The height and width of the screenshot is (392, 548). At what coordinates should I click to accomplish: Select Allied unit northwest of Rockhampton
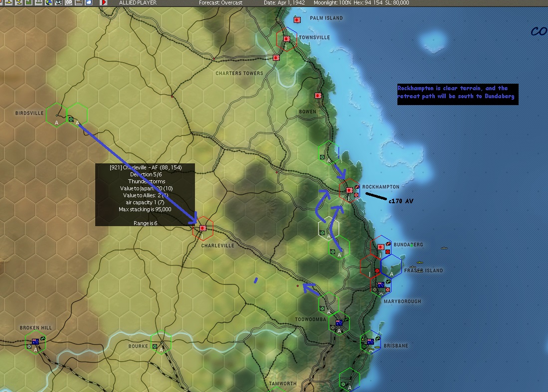[322, 157]
